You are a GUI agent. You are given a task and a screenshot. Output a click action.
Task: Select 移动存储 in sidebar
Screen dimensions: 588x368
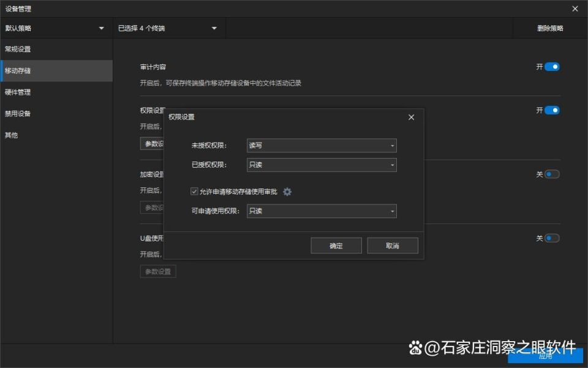coord(56,71)
